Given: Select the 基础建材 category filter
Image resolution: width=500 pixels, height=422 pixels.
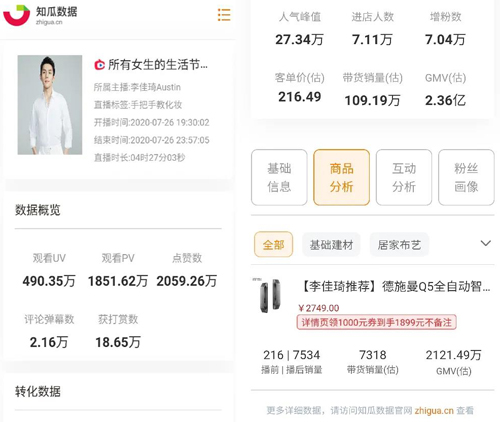Looking at the screenshot, I should [x=331, y=245].
